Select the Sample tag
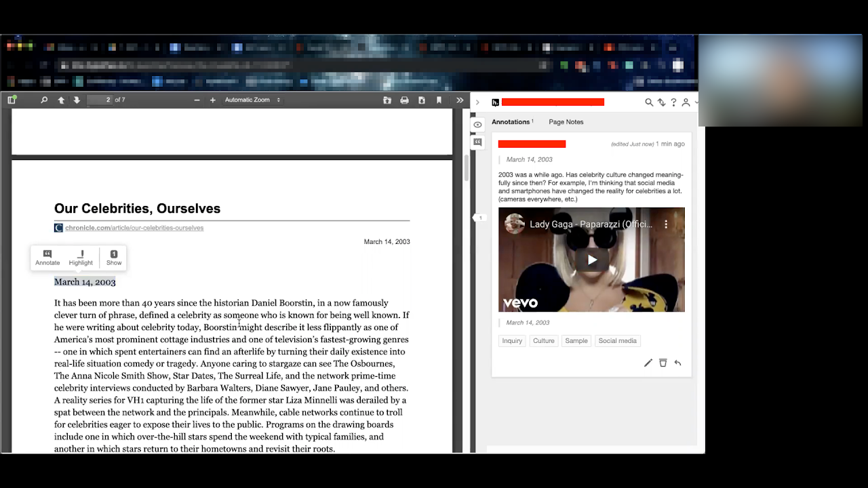Image resolution: width=868 pixels, height=488 pixels. point(576,341)
